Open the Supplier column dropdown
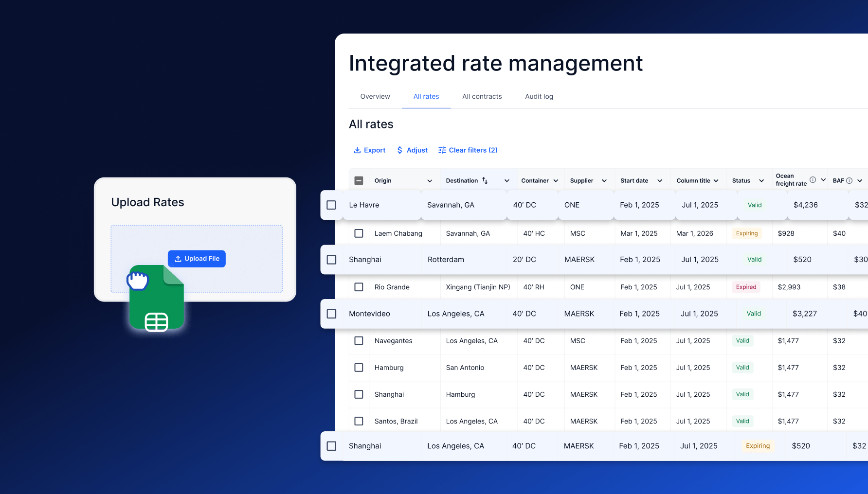Image resolution: width=868 pixels, height=494 pixels. click(x=604, y=181)
